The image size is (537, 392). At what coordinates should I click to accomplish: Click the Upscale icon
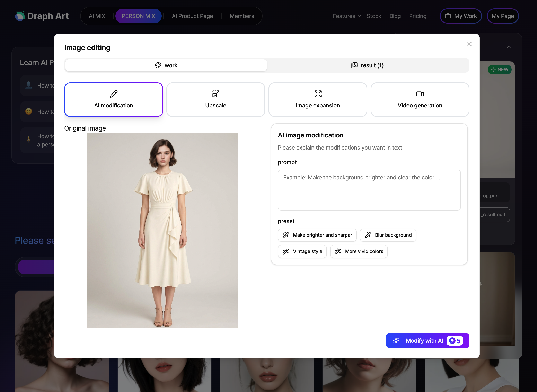point(216,94)
